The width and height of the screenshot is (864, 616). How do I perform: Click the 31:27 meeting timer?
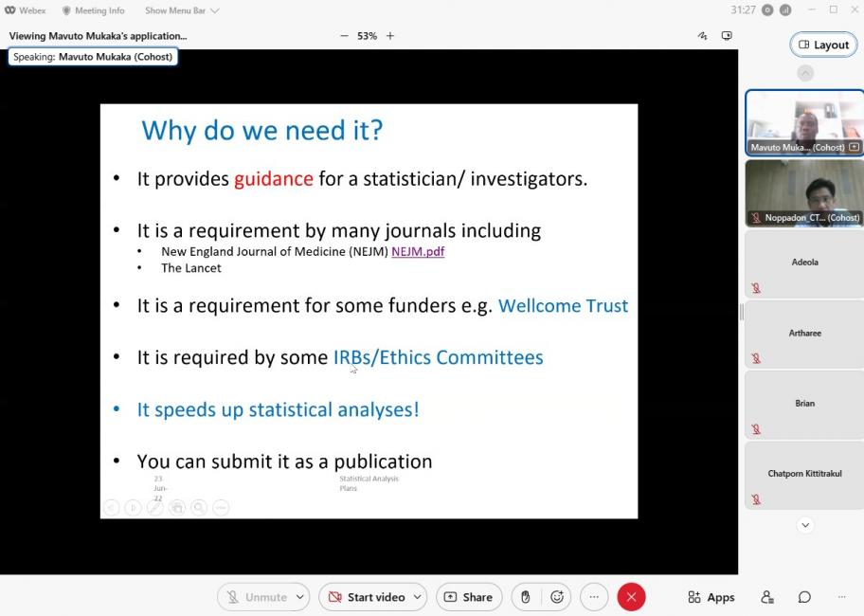[x=743, y=10]
